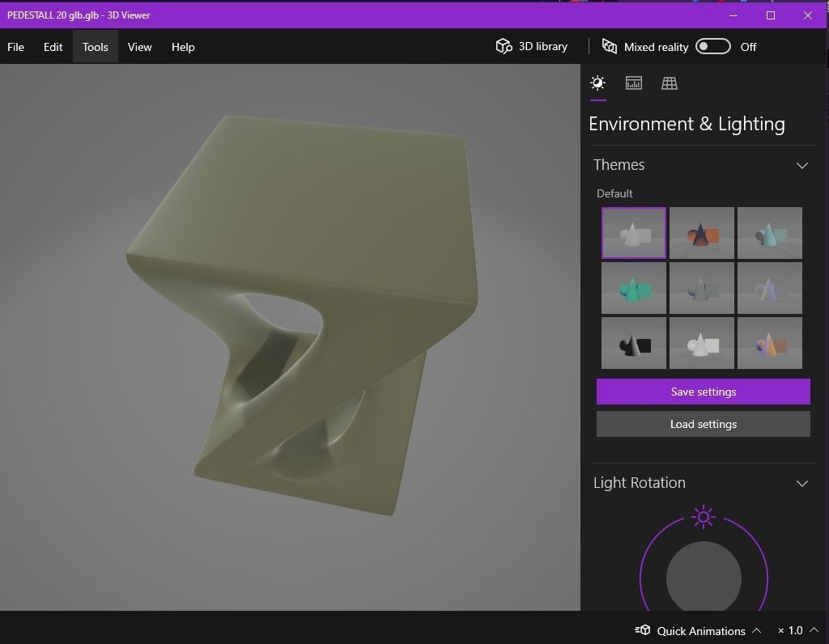Open the View menu
This screenshot has width=829, height=644.
[139, 47]
